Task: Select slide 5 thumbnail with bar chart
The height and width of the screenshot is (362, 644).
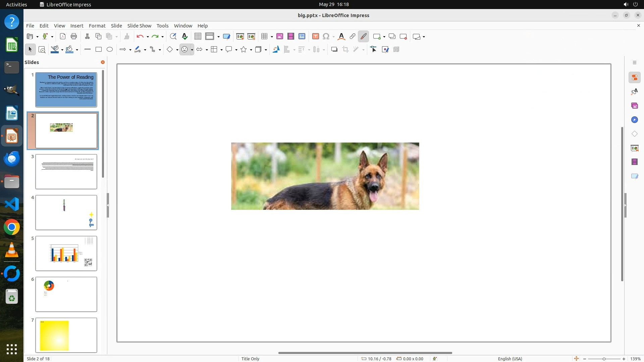Action: [66, 253]
